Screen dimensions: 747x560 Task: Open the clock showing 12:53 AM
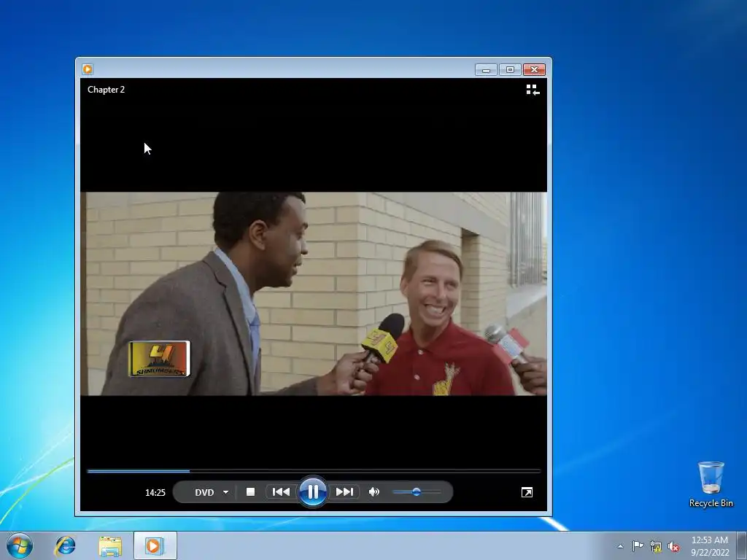pos(710,546)
